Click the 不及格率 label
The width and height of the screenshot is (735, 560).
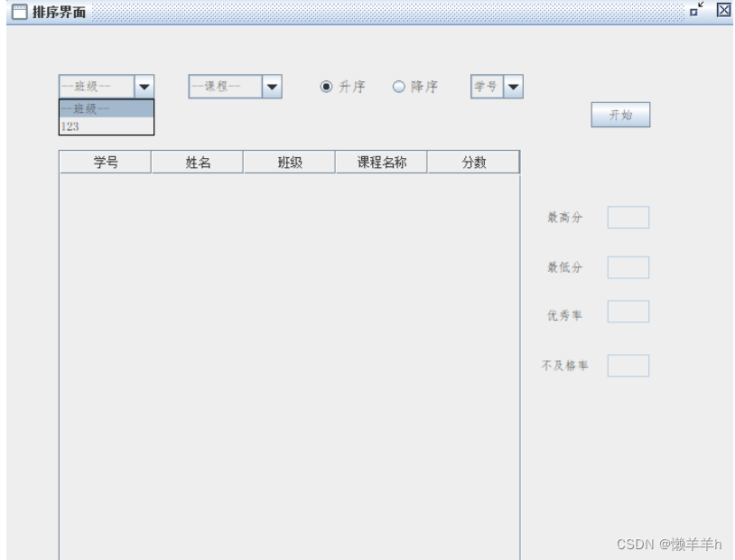pyautogui.click(x=565, y=366)
